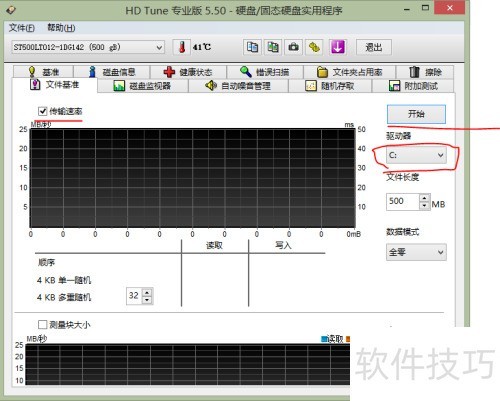Screen dimensions: 500x401
Task: Open the ST500LT012 disk selection dropdown
Action: coord(88,47)
